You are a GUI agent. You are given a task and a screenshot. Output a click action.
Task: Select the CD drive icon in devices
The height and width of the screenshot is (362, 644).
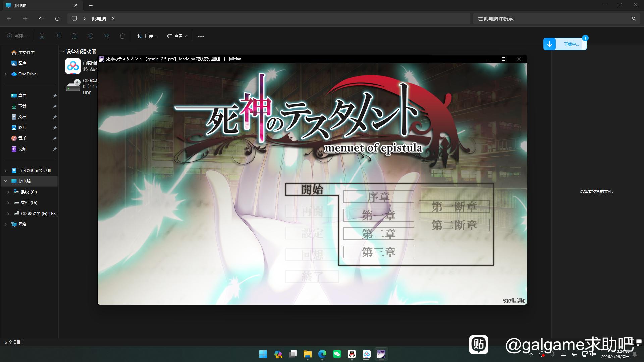click(x=73, y=85)
